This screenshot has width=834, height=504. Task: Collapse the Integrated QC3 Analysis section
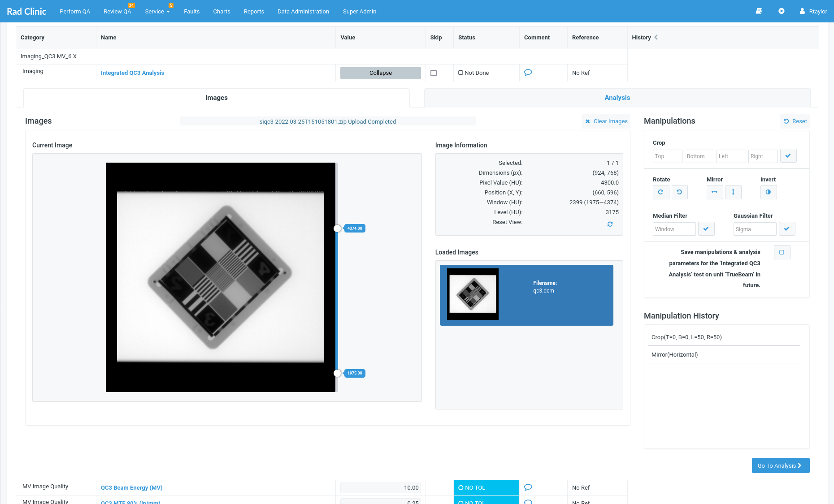click(x=380, y=73)
